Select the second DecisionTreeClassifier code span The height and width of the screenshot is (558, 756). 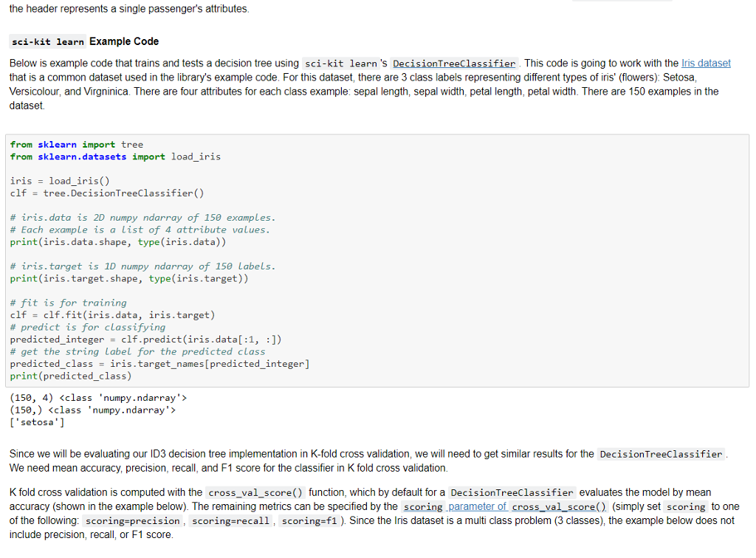point(659,453)
